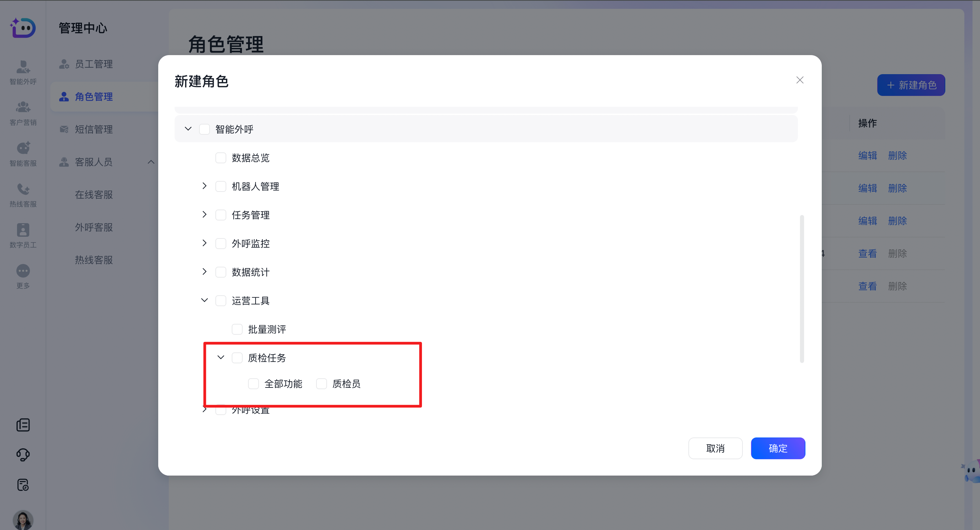Screen dimensions: 980x530
Task: Check the 数据总览 checkbox
Action: 220,158
